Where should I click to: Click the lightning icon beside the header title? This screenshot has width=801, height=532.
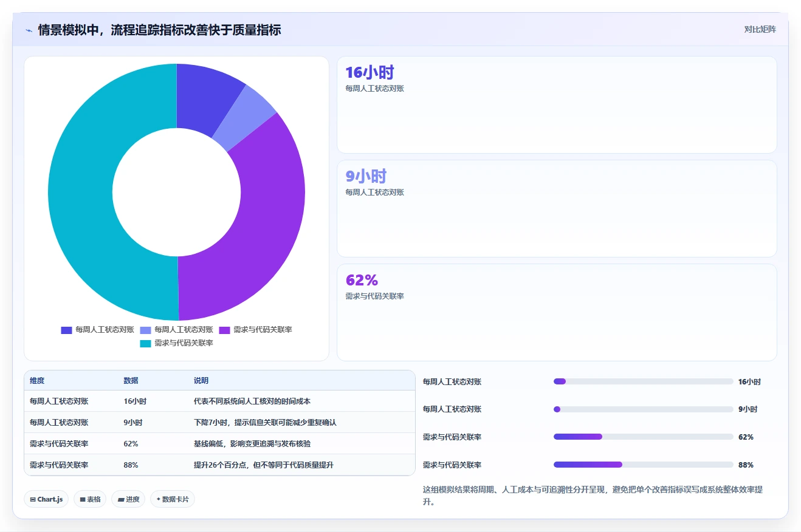click(29, 30)
